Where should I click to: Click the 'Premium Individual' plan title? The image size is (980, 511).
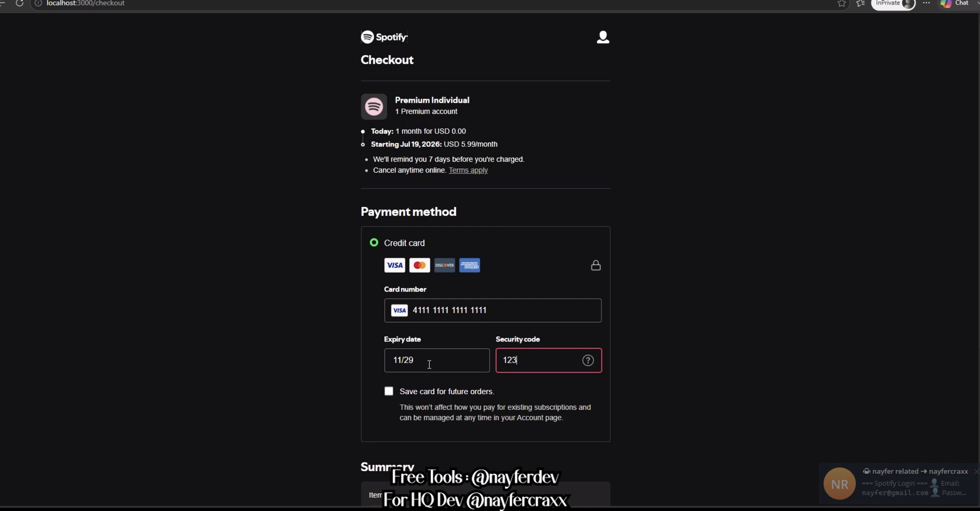[x=432, y=100]
